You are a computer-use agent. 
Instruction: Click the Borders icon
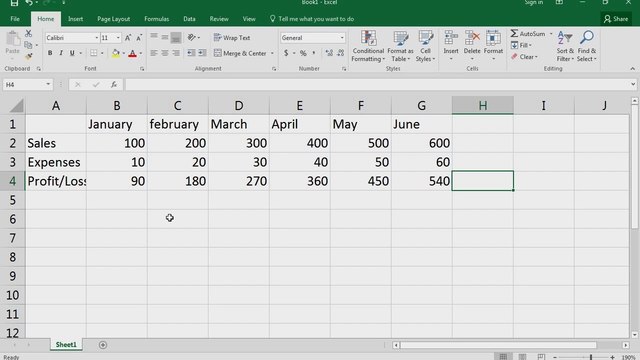93,53
